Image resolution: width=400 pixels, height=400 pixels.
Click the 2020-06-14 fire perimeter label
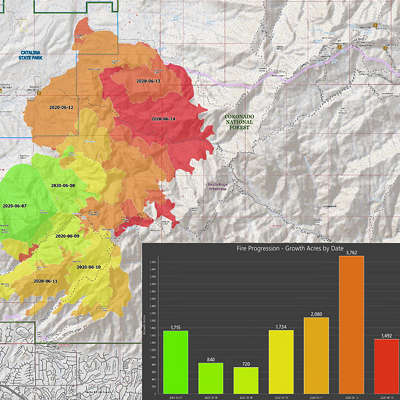(163, 119)
